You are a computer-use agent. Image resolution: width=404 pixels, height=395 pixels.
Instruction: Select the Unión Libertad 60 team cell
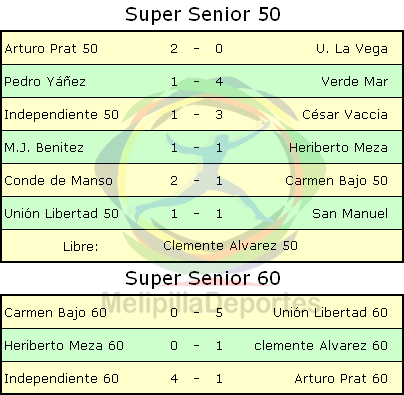[330, 313]
